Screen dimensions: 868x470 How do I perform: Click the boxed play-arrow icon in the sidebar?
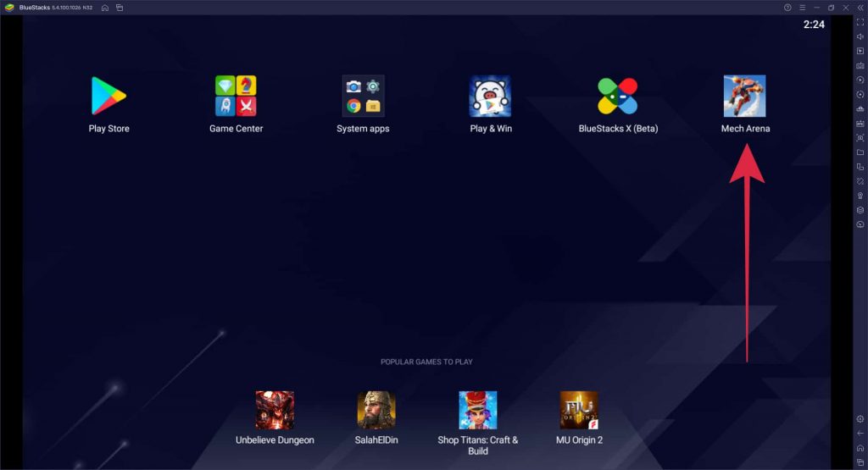860,51
